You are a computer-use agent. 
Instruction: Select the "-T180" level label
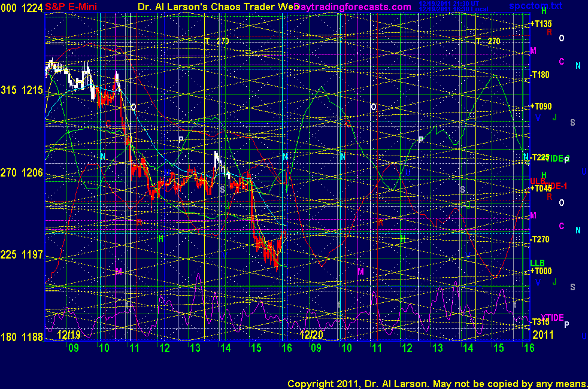539,75
